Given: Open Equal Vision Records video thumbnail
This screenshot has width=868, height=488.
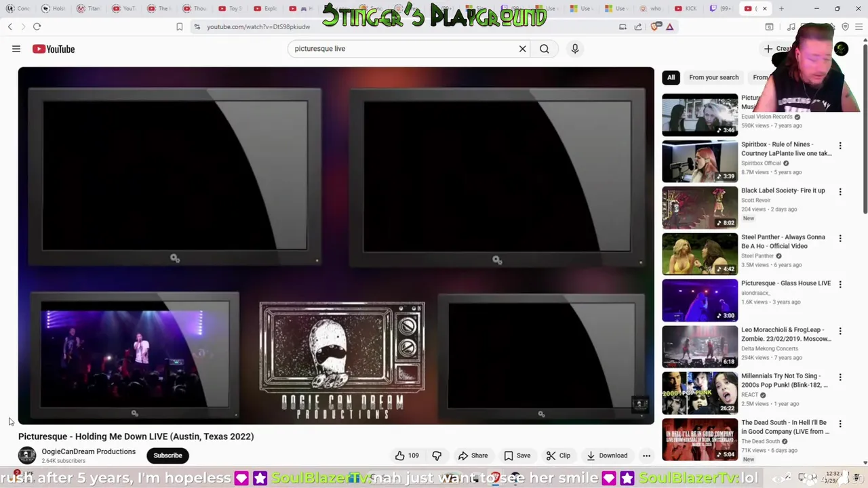Looking at the screenshot, I should click(700, 115).
